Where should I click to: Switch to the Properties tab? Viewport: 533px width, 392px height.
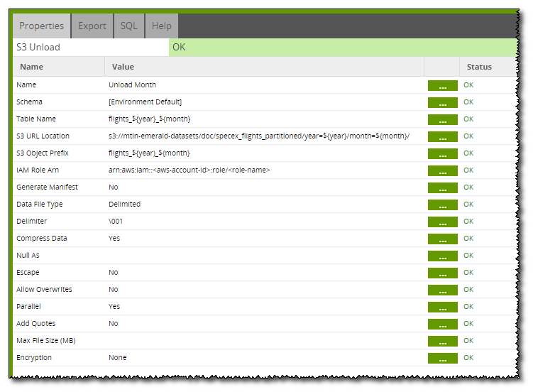pos(41,26)
